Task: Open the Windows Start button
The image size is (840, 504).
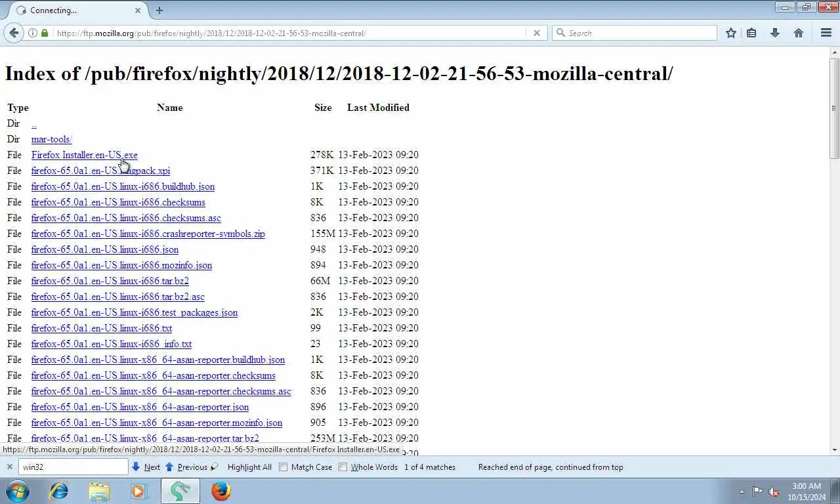Action: click(16, 491)
